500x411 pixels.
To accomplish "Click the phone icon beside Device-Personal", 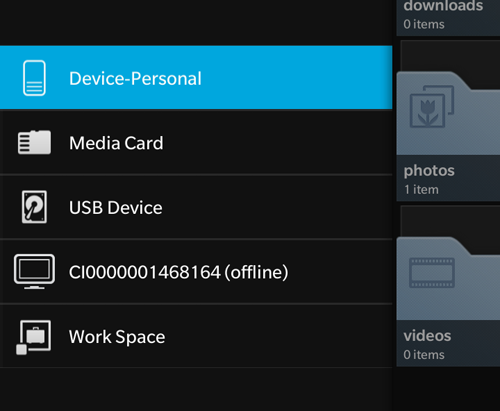I will point(34,78).
